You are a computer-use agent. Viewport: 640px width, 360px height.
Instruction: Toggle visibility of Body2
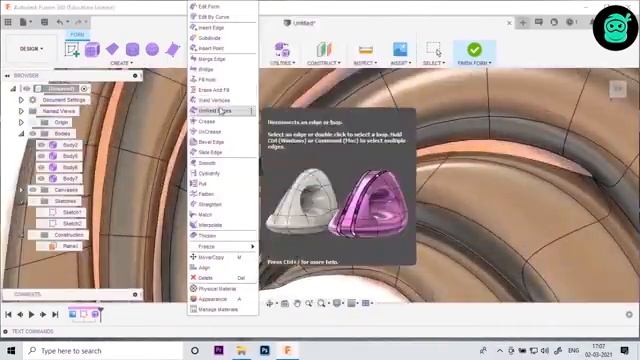tap(41, 145)
